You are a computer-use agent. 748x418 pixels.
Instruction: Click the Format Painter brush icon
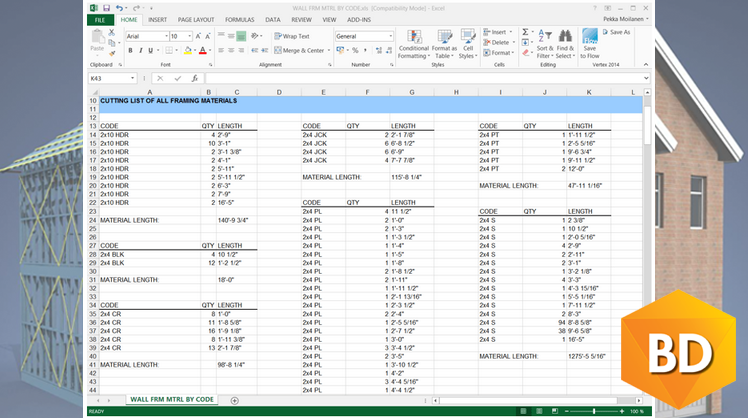pos(112,53)
